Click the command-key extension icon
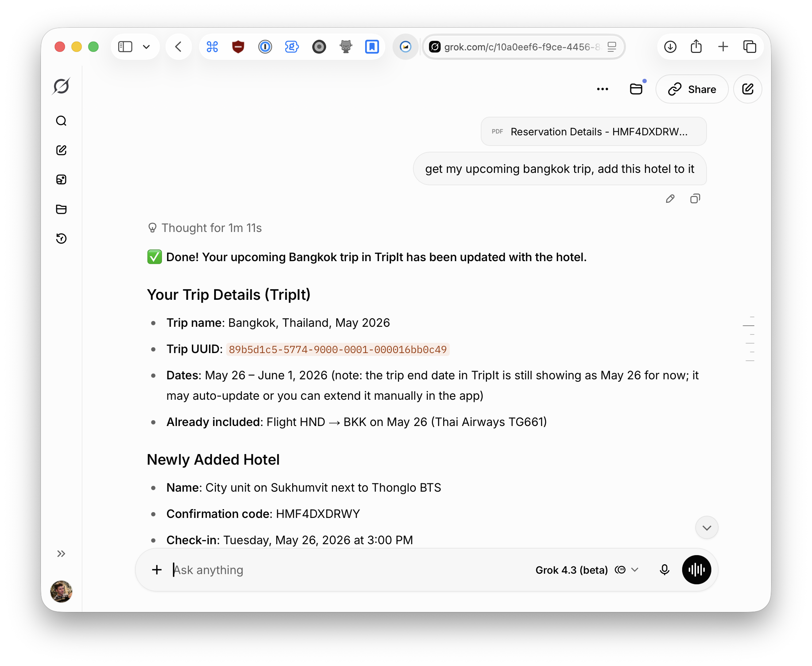 pyautogui.click(x=212, y=47)
